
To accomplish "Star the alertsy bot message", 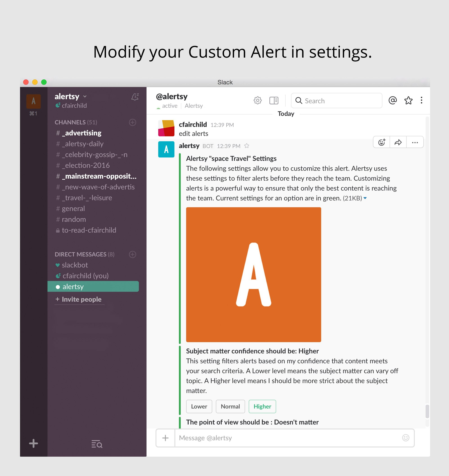I will [246, 146].
